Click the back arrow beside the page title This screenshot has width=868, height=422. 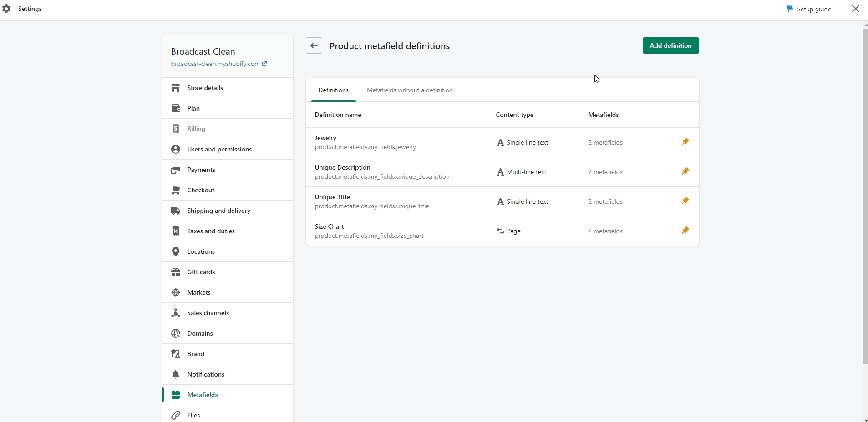[314, 45]
